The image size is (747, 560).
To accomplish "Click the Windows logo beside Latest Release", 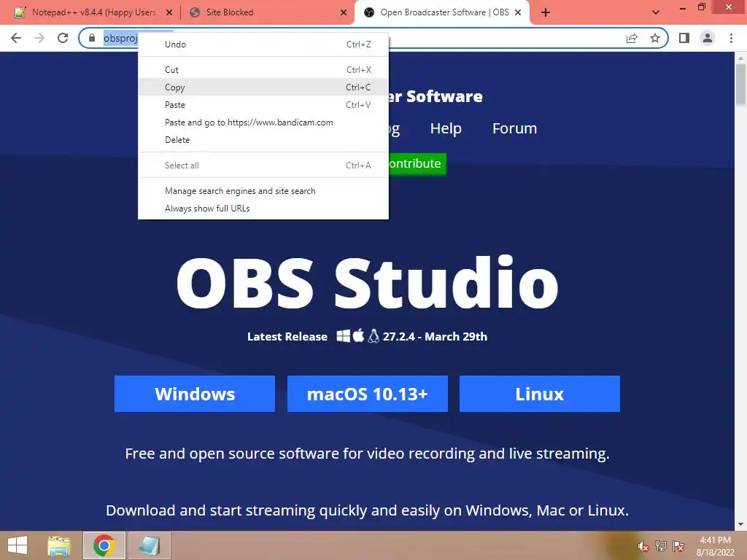I will coord(343,336).
